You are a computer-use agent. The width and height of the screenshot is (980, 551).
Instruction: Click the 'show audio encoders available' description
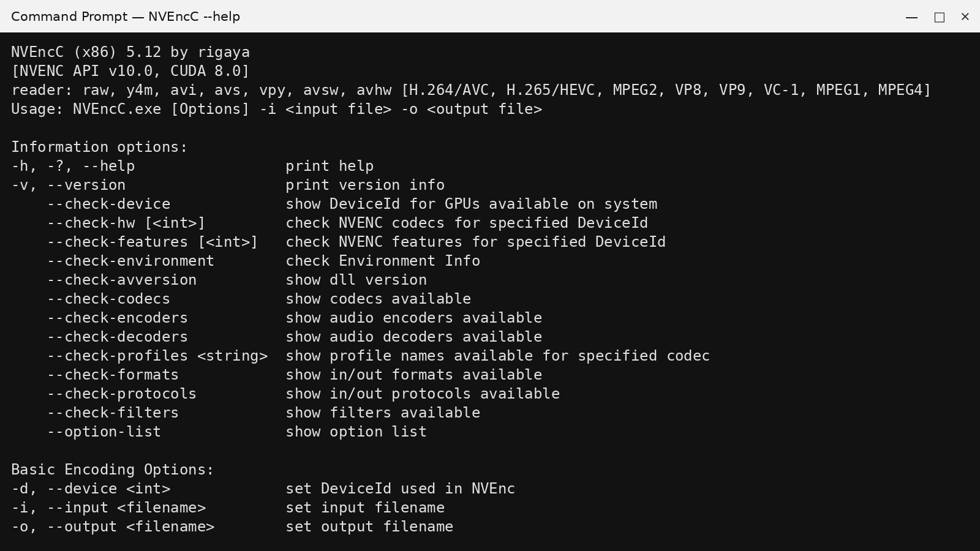[x=413, y=318]
